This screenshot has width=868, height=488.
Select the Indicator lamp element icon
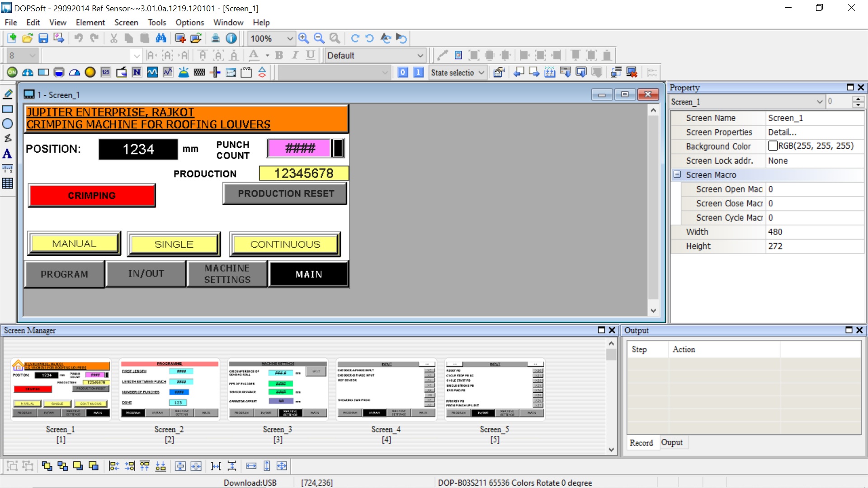pyautogui.click(x=90, y=72)
